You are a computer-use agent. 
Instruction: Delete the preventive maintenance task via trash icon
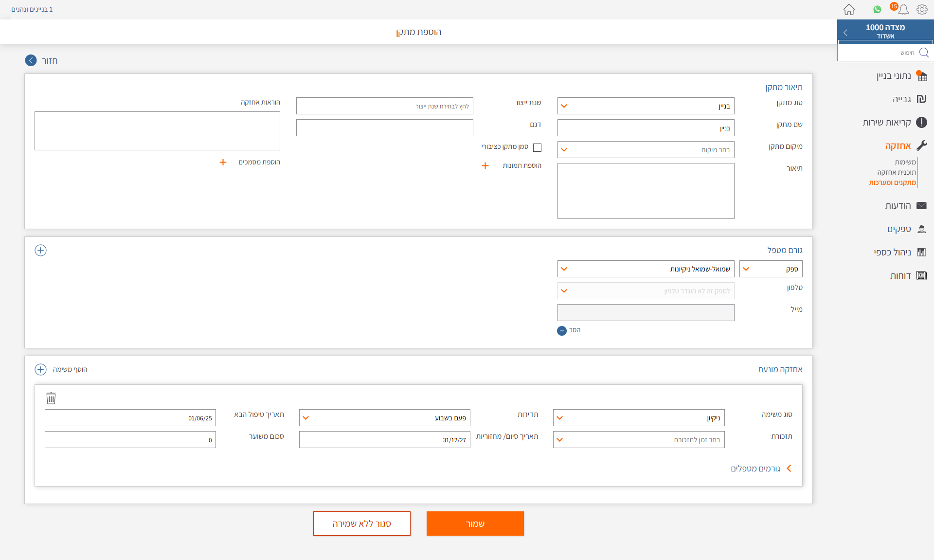tap(51, 398)
